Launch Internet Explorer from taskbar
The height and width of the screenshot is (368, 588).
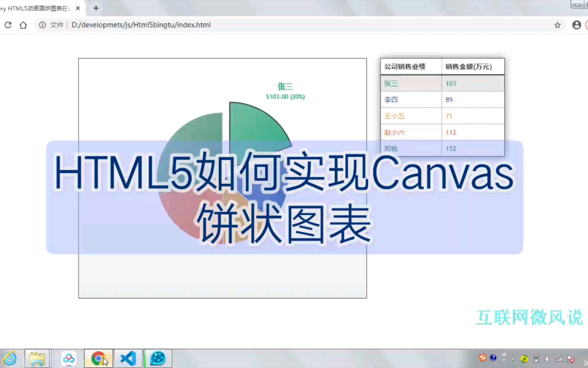[x=10, y=358]
